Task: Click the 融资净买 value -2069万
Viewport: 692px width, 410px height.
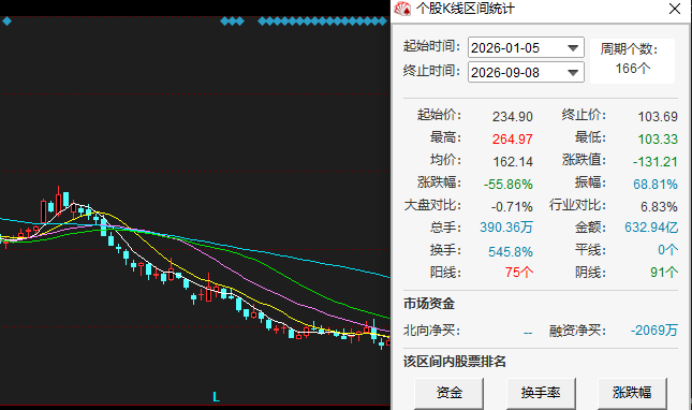Action: (x=654, y=330)
